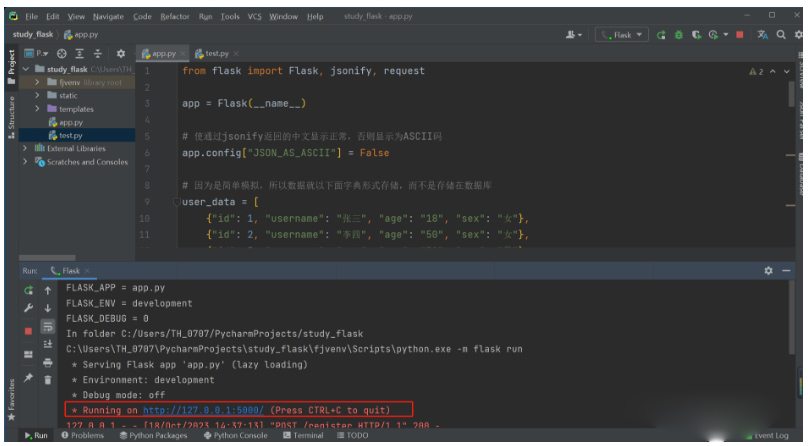810x446 pixels.
Task: Open the Problems tool window
Action: (x=83, y=435)
